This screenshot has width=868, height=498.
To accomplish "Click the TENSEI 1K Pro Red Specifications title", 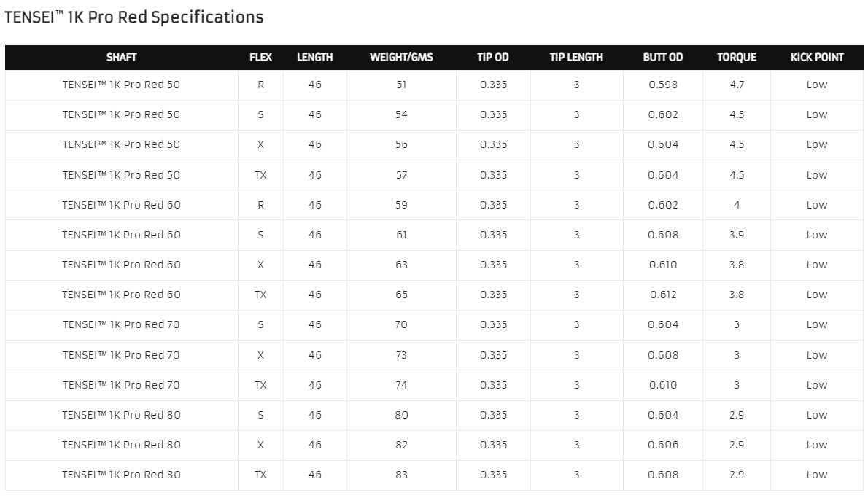I will click(134, 17).
